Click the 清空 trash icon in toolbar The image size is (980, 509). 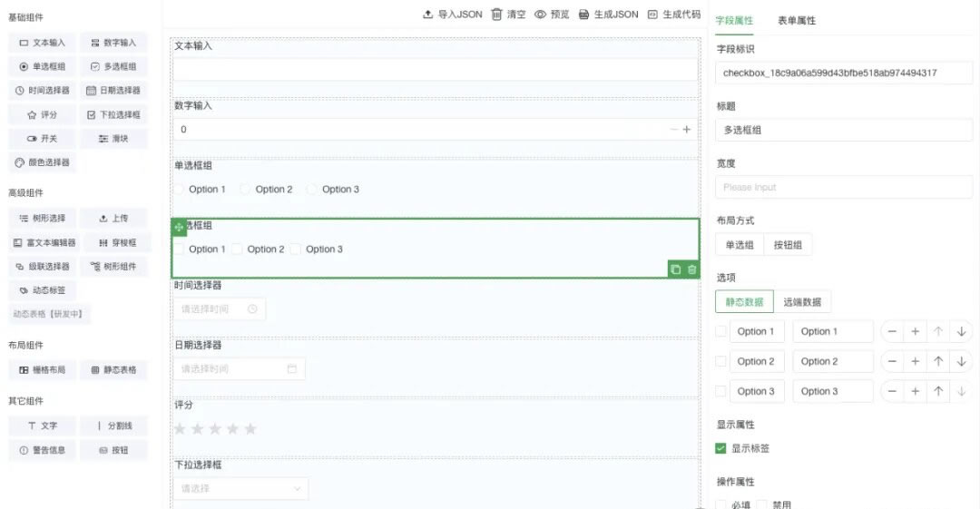coord(496,15)
